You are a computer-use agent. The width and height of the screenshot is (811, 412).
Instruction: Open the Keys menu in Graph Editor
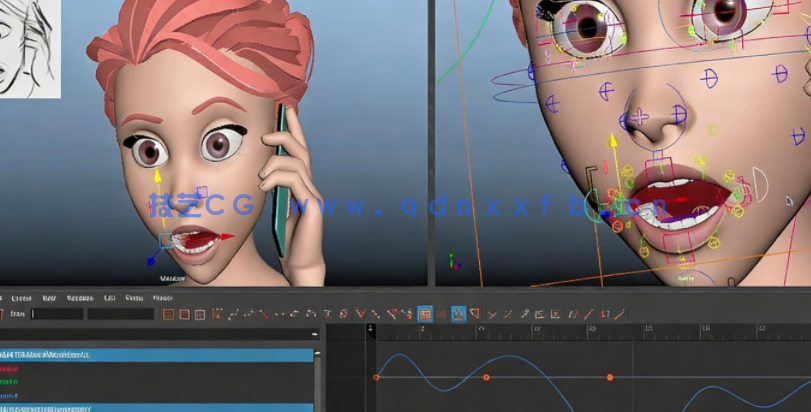pyautogui.click(x=49, y=298)
